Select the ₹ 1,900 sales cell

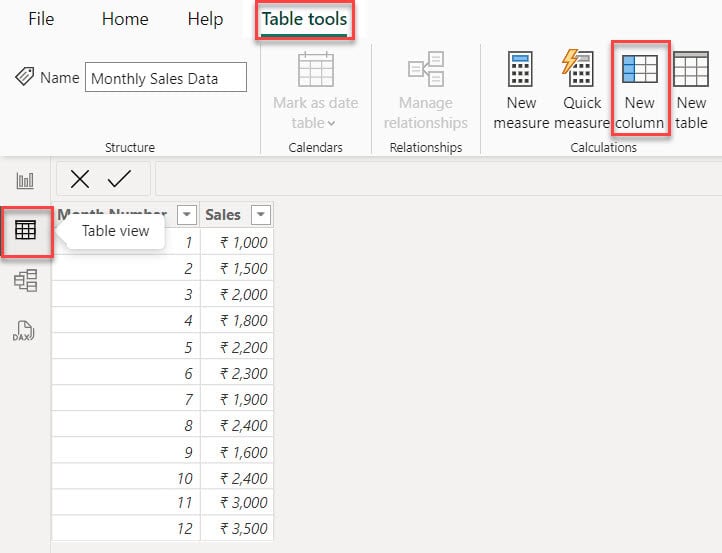point(237,399)
